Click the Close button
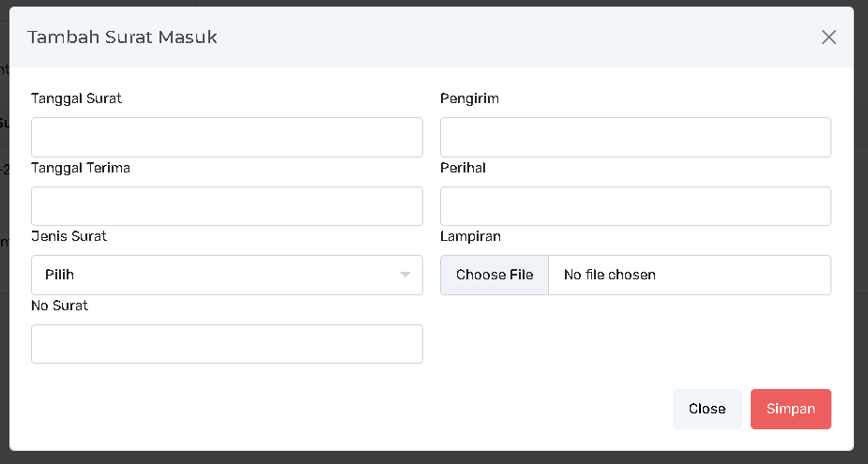This screenshot has width=868, height=464. [x=707, y=409]
